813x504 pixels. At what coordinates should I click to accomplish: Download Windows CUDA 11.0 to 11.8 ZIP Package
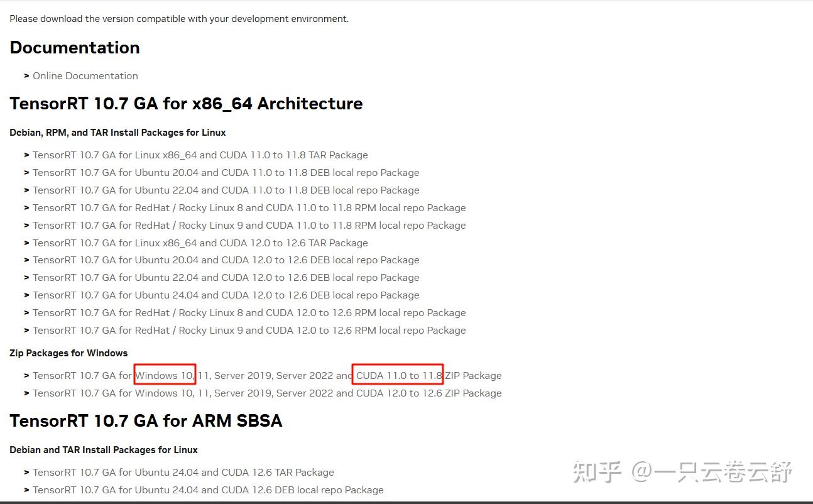(267, 376)
